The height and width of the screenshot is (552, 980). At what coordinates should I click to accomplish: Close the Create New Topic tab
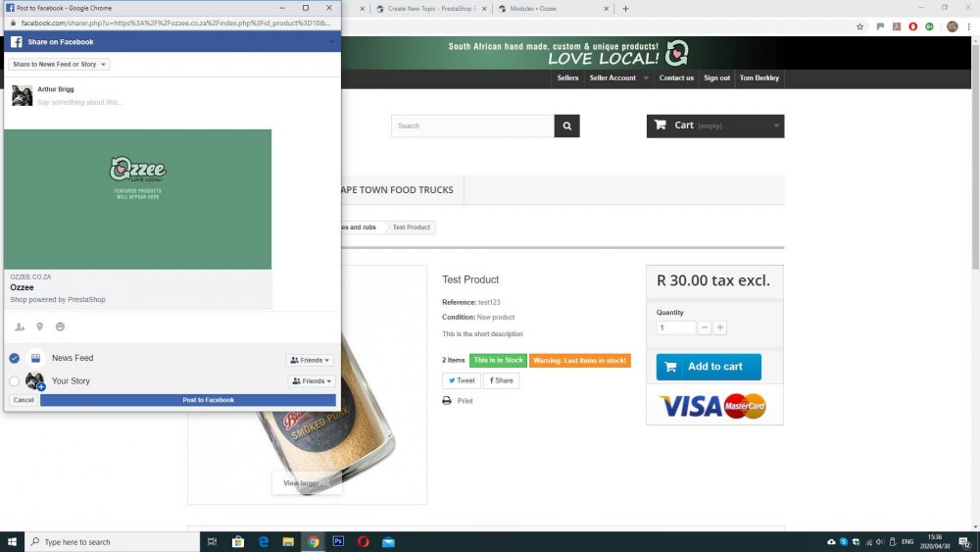click(x=484, y=9)
